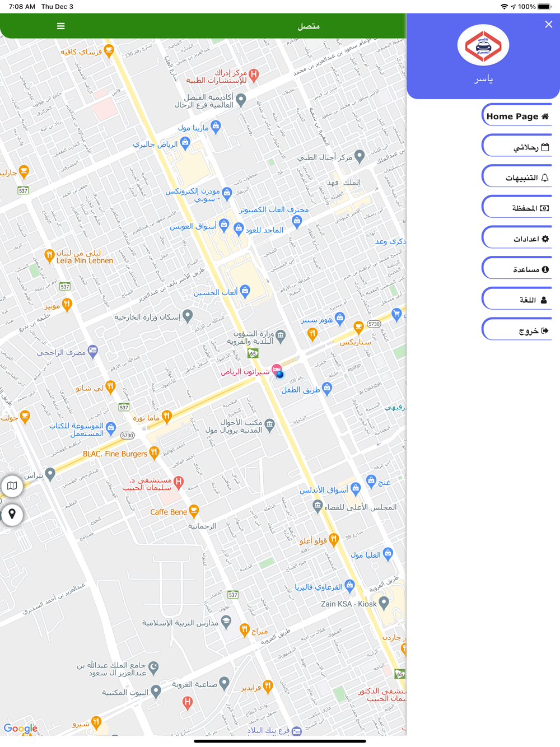The image size is (560, 747).
Task: Tap مركز أجيال الطبي marker
Action: [x=360, y=156]
